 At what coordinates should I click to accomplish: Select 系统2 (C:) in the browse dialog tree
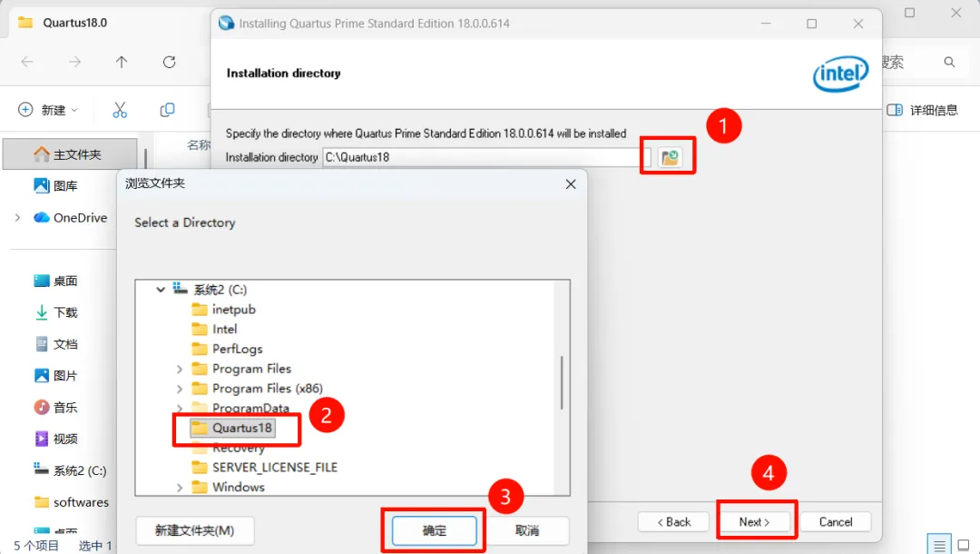pos(210,290)
